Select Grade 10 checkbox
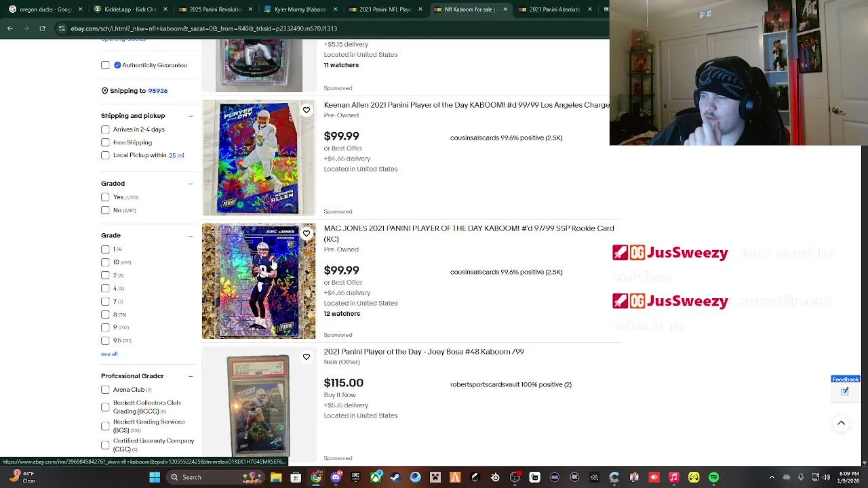The image size is (868, 488). 105,262
